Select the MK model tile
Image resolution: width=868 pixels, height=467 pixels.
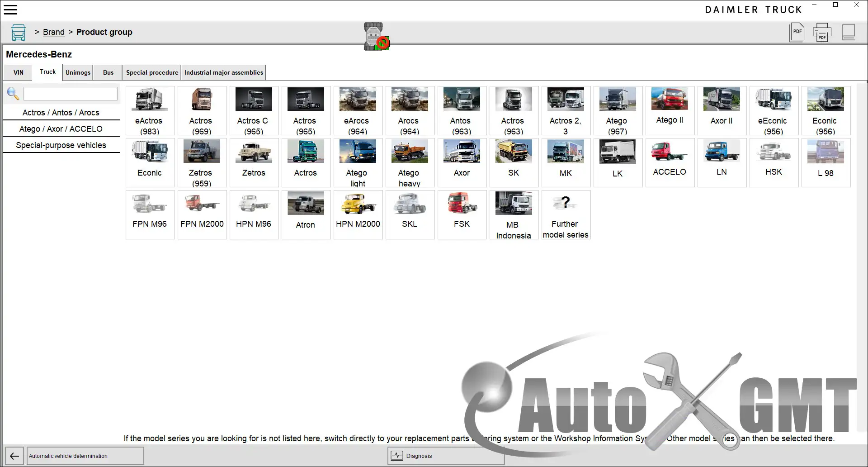coord(566,163)
